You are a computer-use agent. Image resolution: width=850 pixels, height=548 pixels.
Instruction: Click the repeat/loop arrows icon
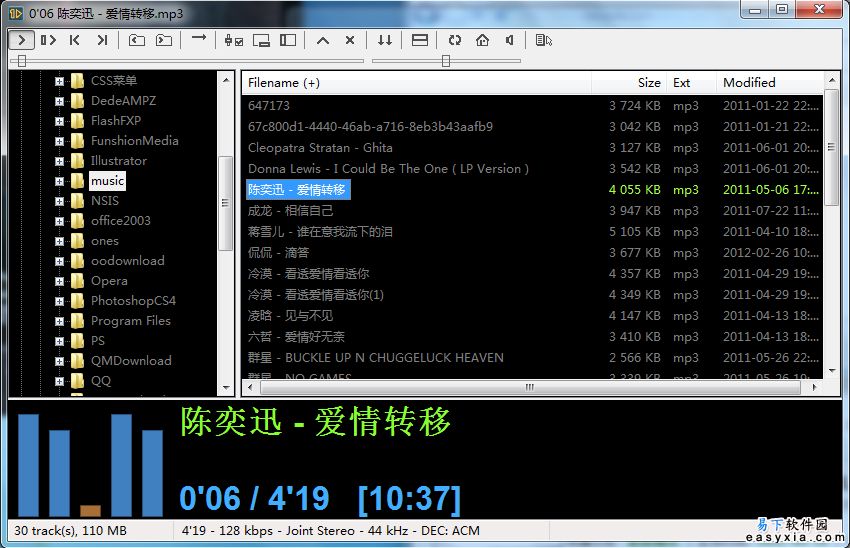click(456, 40)
